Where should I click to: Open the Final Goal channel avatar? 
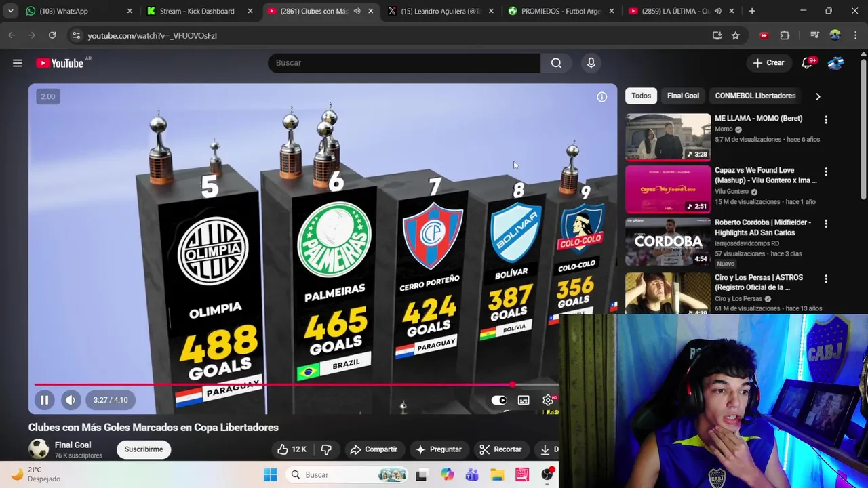click(39, 449)
